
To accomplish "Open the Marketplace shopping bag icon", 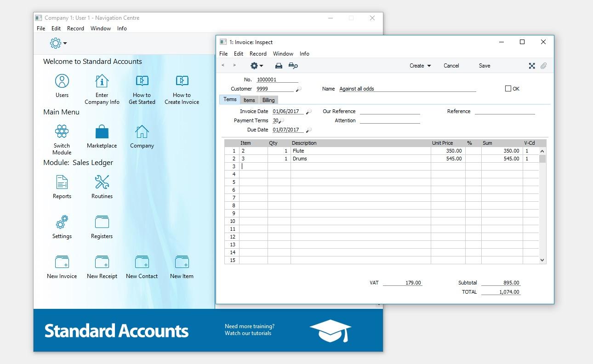I will click(x=102, y=132).
